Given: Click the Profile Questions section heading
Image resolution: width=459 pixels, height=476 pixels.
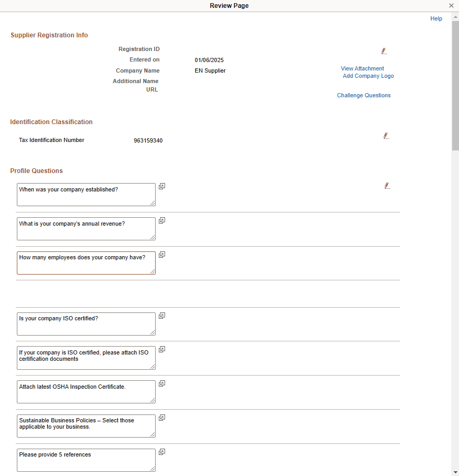Looking at the screenshot, I should point(36,171).
